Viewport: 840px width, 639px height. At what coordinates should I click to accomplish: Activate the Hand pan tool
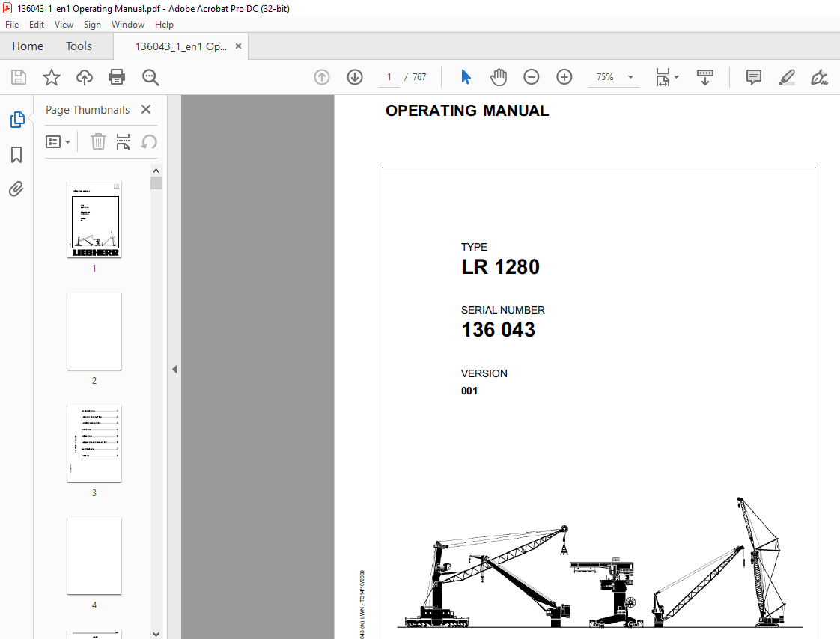pos(498,77)
